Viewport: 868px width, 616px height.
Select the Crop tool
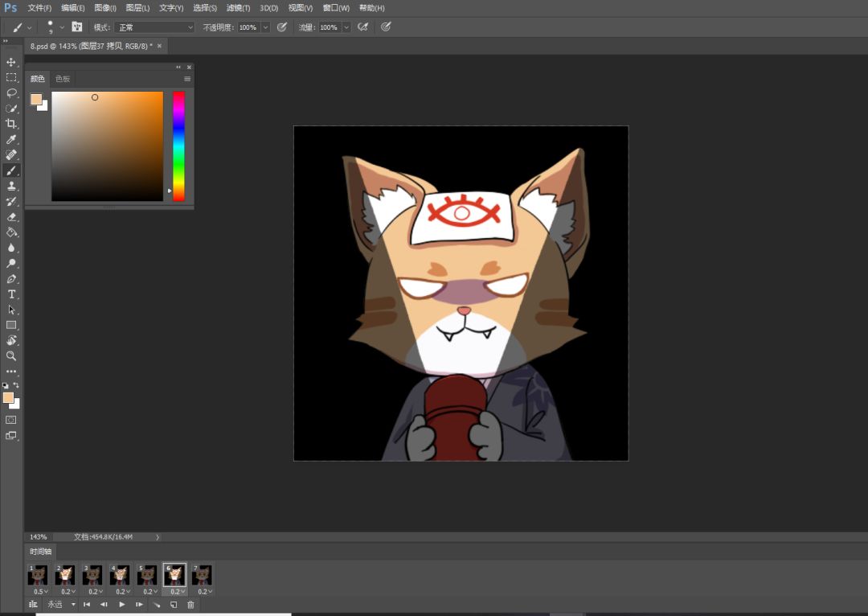[11, 124]
